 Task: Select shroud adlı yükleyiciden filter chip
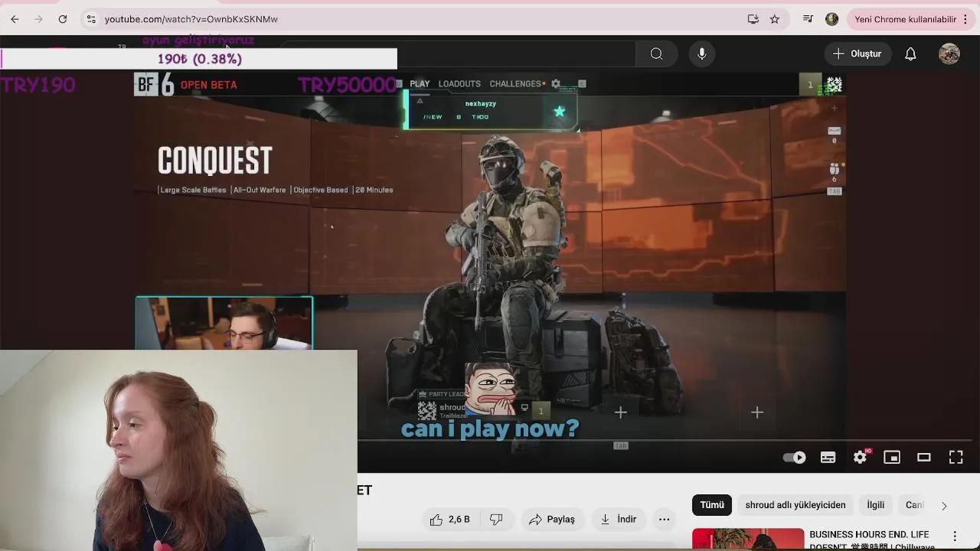pos(795,505)
